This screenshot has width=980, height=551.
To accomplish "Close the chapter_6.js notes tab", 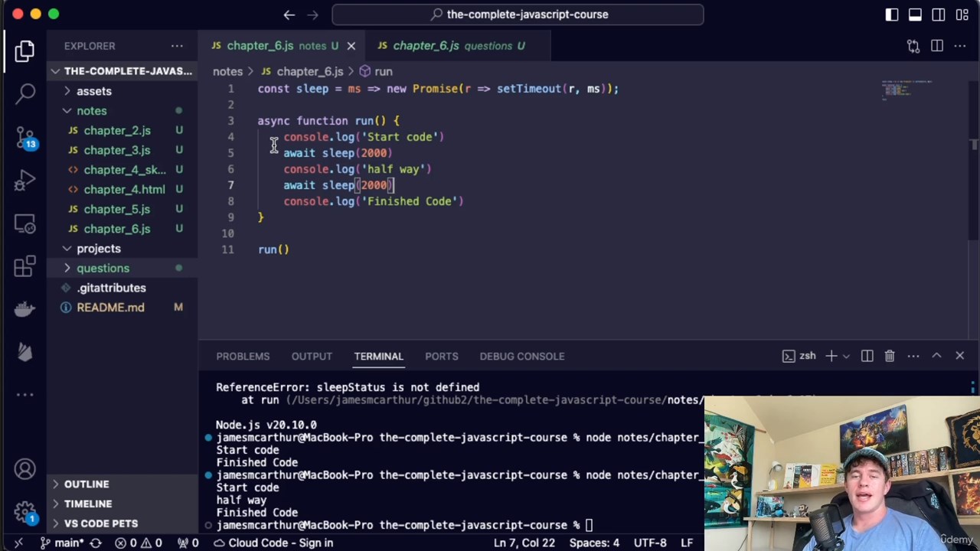I will [x=351, y=46].
